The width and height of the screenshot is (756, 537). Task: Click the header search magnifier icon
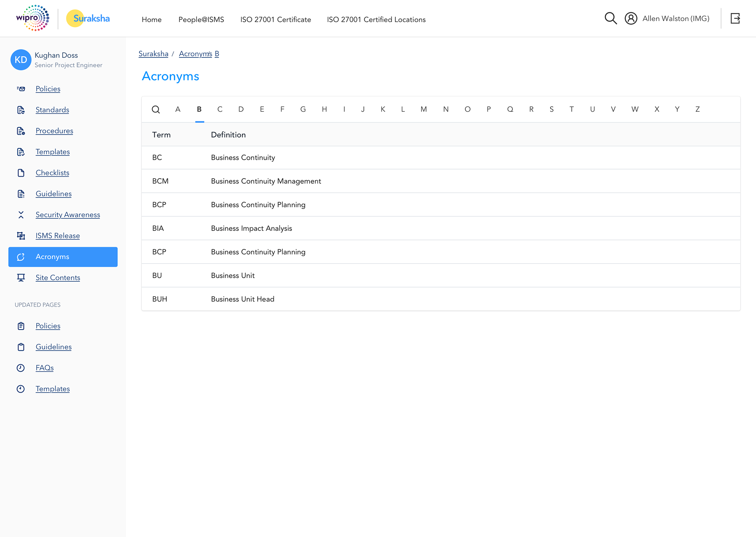coord(610,18)
